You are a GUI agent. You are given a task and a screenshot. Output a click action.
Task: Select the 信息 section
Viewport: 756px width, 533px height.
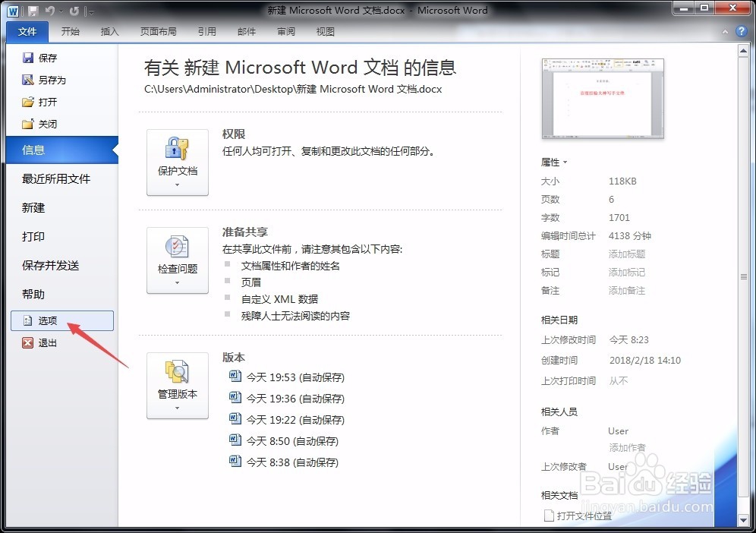pyautogui.click(x=61, y=150)
